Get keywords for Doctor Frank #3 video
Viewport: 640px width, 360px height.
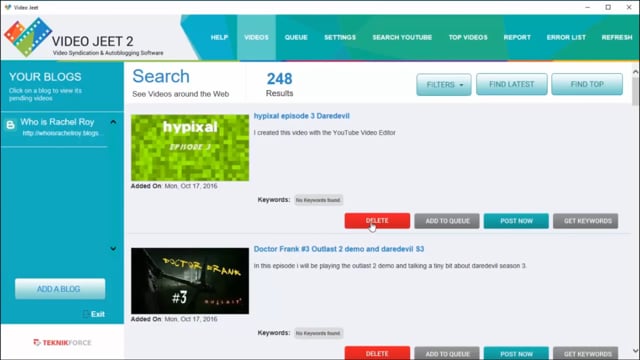[586, 353]
